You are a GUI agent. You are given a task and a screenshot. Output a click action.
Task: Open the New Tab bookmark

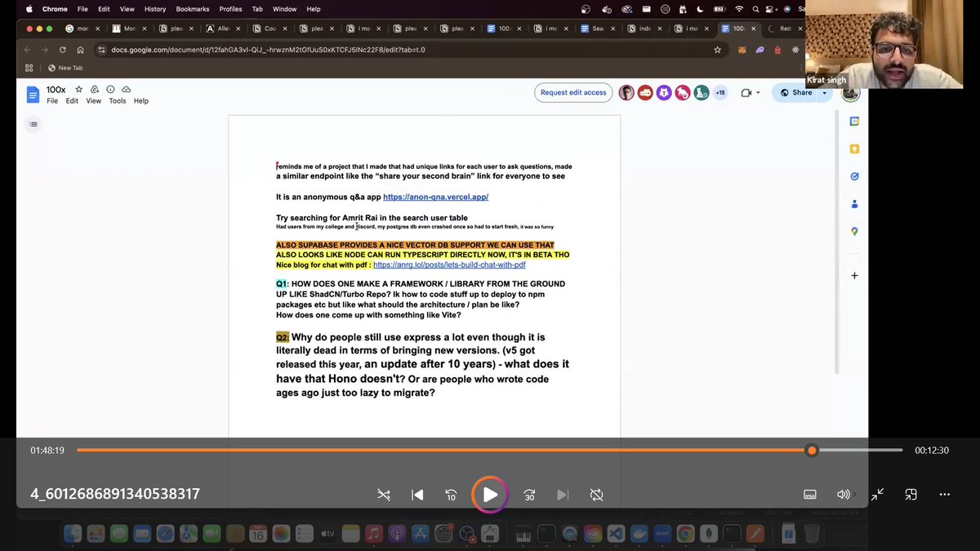click(x=65, y=68)
